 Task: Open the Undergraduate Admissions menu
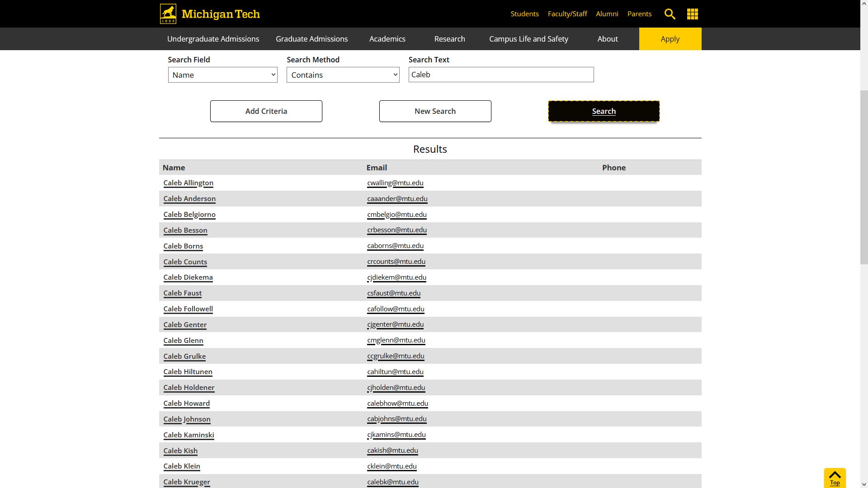[x=213, y=39]
